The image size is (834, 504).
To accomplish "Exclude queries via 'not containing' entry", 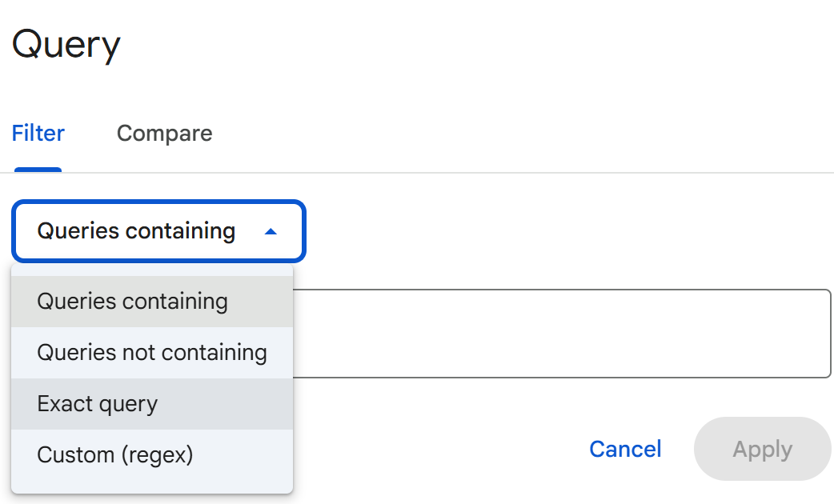I will tap(152, 353).
